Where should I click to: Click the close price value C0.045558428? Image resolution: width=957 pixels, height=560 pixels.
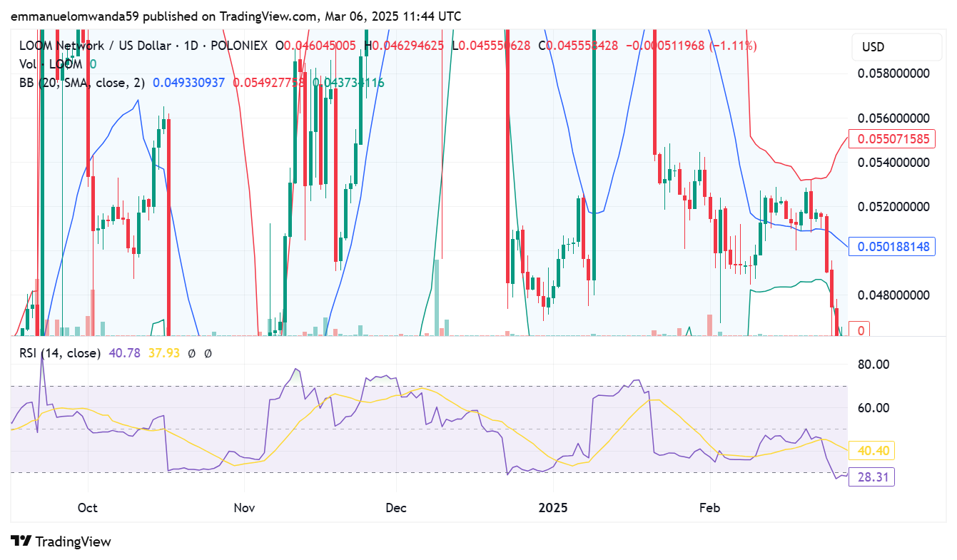[x=579, y=46]
